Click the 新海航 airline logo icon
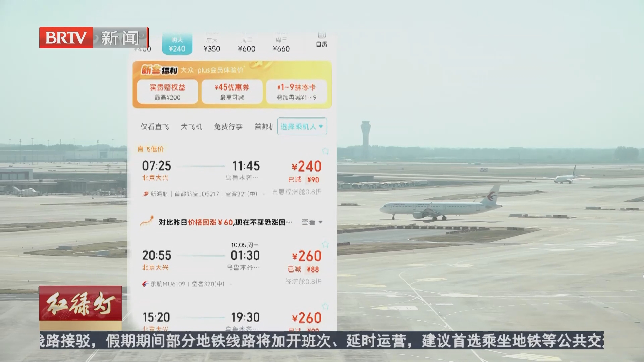 [x=145, y=194]
